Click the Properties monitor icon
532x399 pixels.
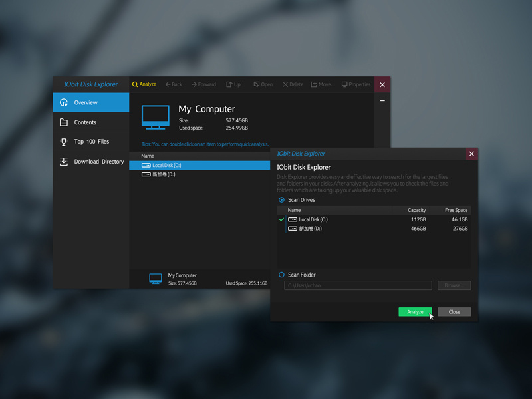(x=344, y=84)
